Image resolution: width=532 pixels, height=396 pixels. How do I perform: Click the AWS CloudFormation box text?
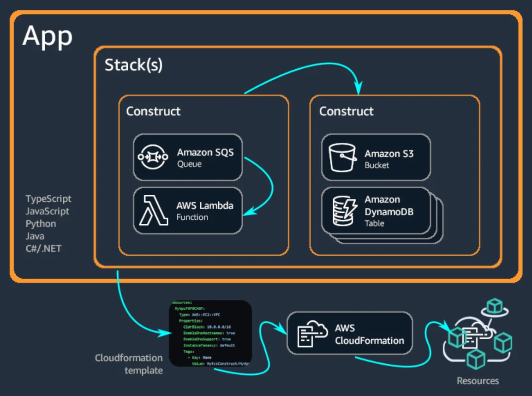pyautogui.click(x=369, y=334)
